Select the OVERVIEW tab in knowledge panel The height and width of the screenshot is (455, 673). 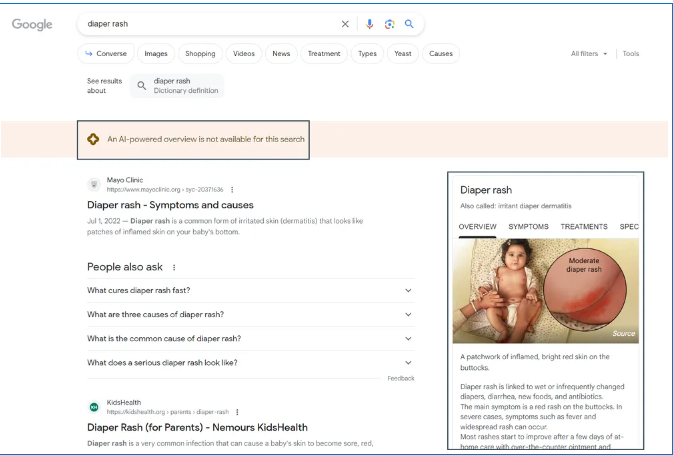477,227
